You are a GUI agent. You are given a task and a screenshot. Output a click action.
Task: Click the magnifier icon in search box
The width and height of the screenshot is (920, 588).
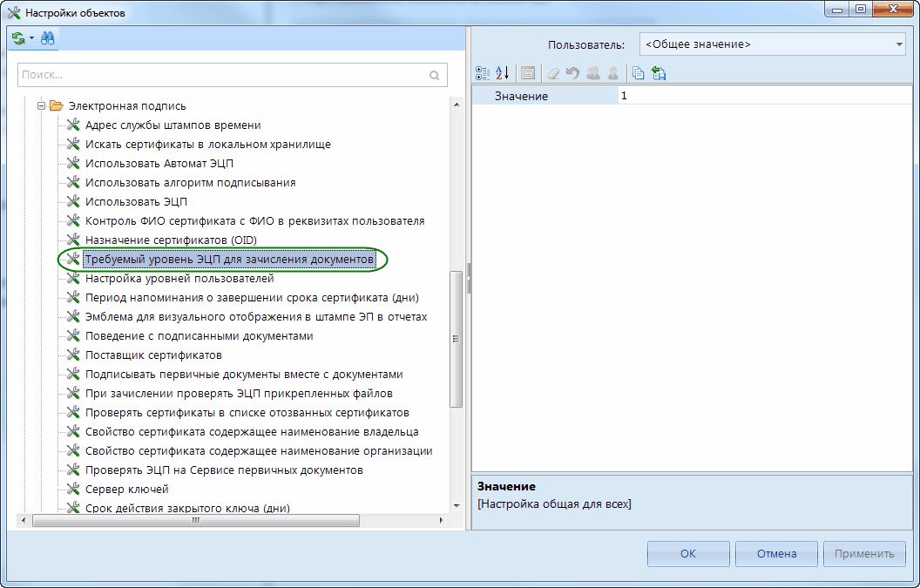point(435,76)
